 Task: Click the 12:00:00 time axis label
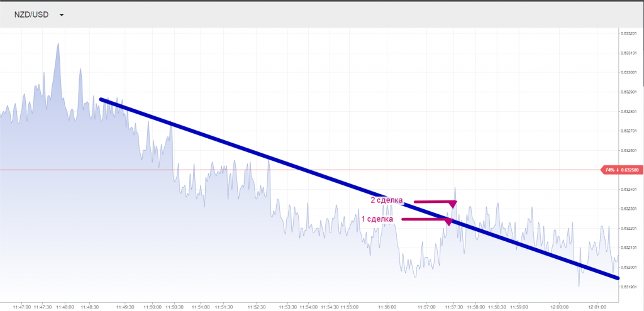pyautogui.click(x=559, y=307)
